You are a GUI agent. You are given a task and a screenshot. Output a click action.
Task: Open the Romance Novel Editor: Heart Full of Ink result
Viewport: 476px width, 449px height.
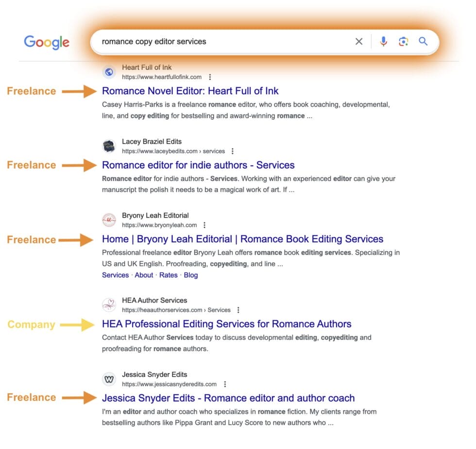coord(190,91)
